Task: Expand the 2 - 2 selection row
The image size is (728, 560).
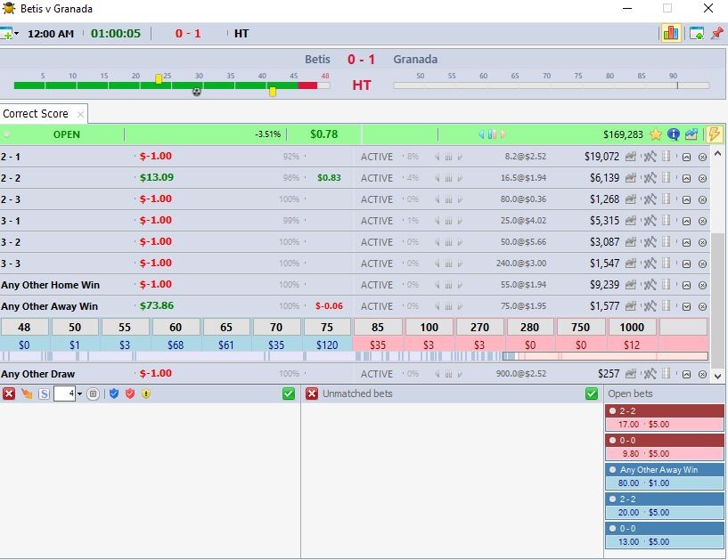Action: pos(686,178)
